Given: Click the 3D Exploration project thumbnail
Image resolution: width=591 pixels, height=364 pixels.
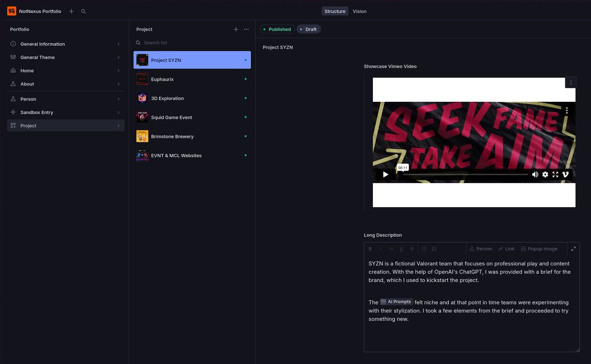Looking at the screenshot, I should pos(142,98).
